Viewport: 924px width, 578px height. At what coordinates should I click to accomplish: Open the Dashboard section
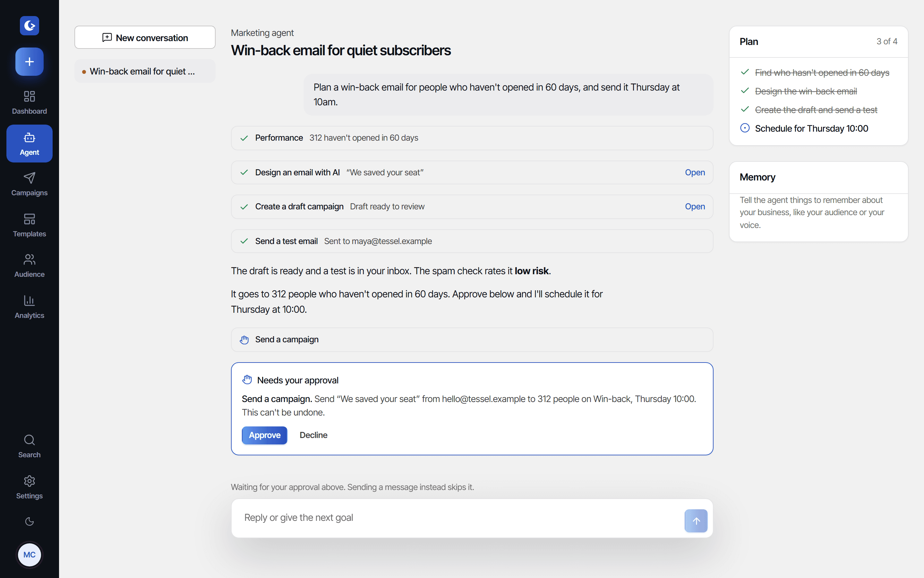(30, 102)
